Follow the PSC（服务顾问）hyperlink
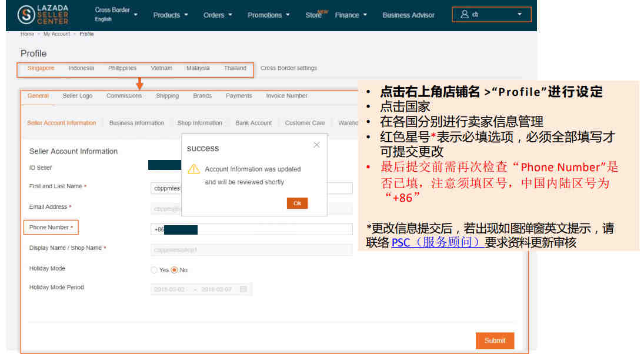The image size is (644, 354). pos(438,243)
